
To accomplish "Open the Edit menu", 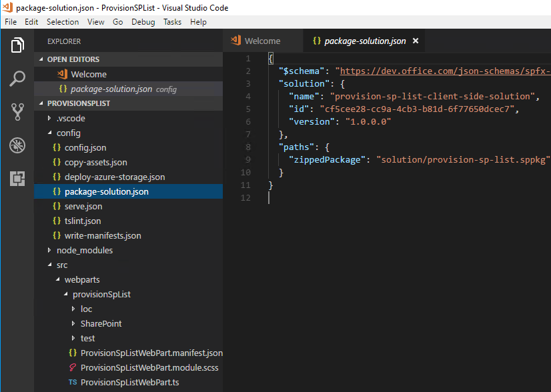I will pos(31,22).
